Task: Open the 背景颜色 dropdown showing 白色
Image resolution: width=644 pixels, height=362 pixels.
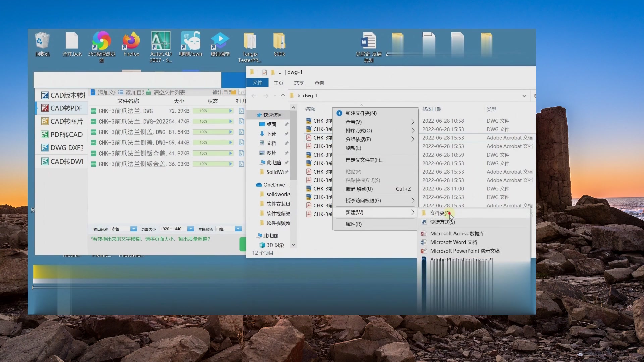Action: coord(238,229)
